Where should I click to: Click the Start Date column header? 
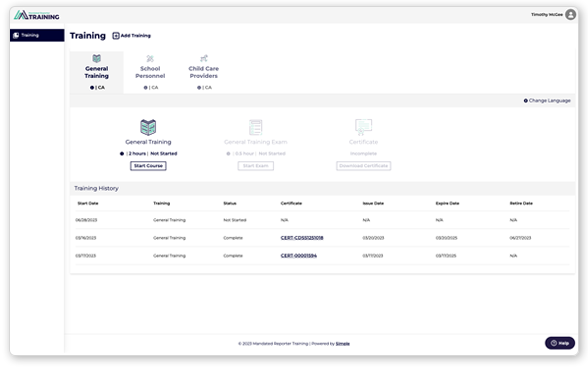pyautogui.click(x=88, y=203)
